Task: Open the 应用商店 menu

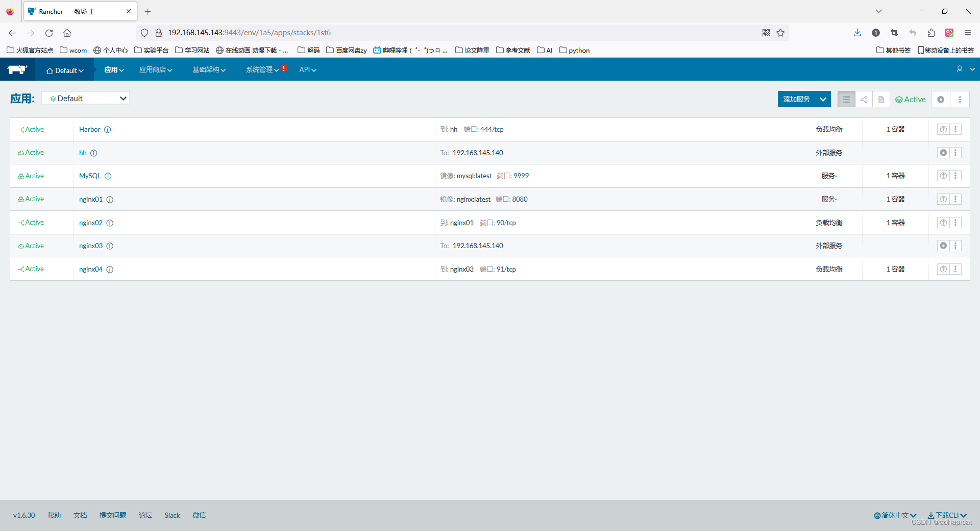Action: [156, 69]
